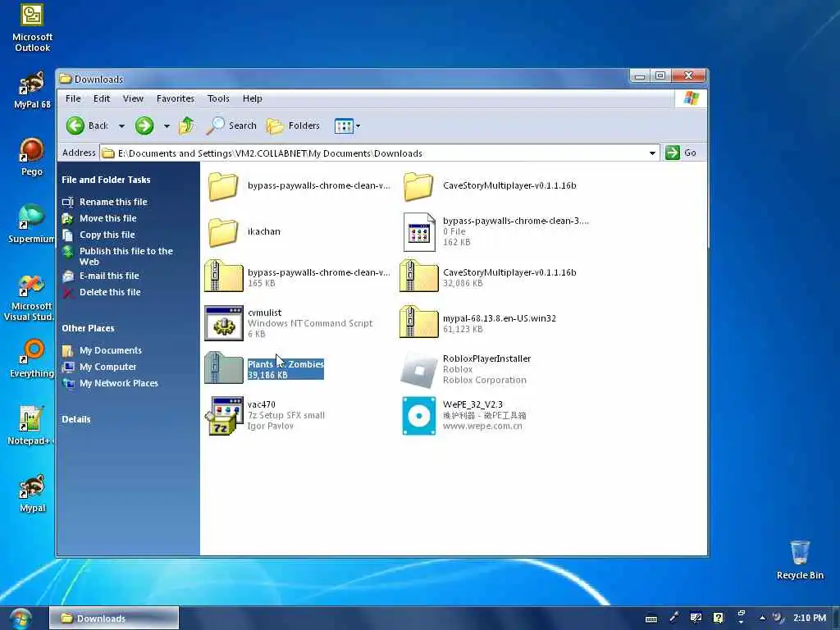Click Delete this file link

click(110, 292)
